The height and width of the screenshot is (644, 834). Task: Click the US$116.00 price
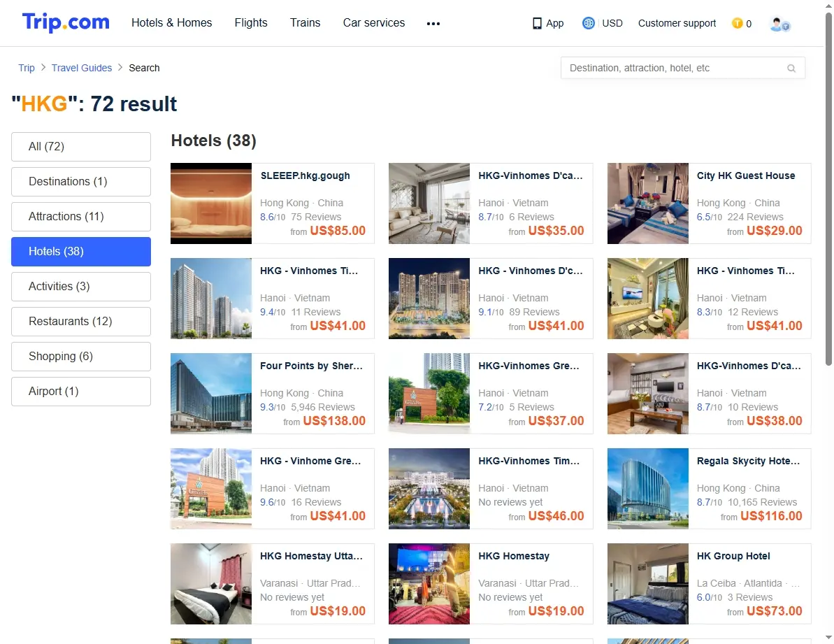(771, 516)
